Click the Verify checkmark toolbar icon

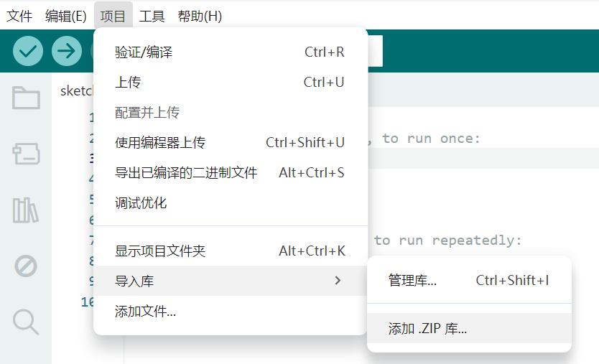point(28,51)
